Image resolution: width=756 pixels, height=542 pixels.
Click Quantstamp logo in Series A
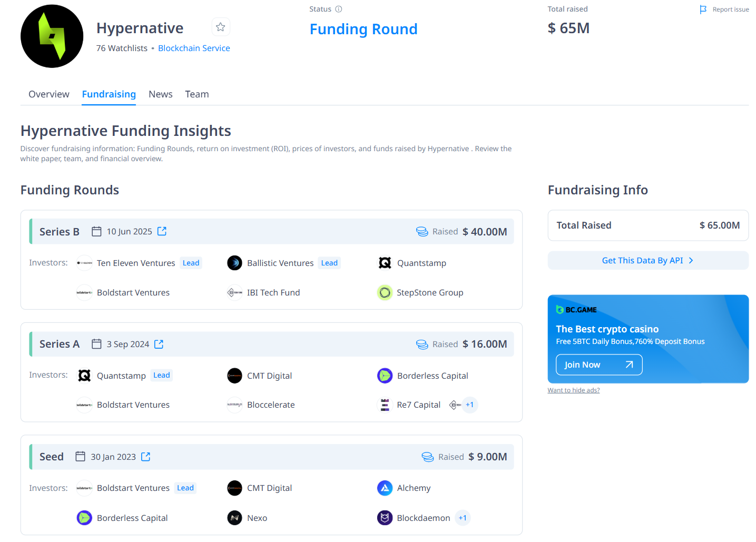pos(84,376)
